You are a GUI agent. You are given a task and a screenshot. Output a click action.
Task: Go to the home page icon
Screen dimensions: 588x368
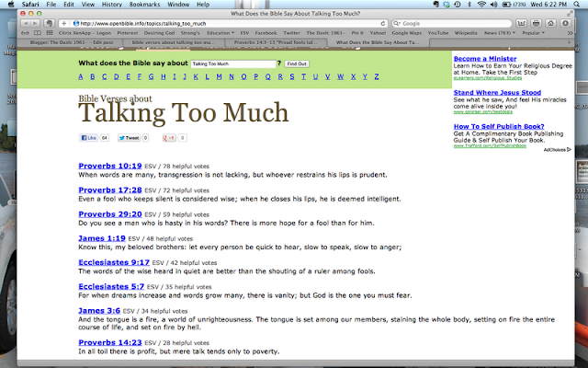click(550, 23)
